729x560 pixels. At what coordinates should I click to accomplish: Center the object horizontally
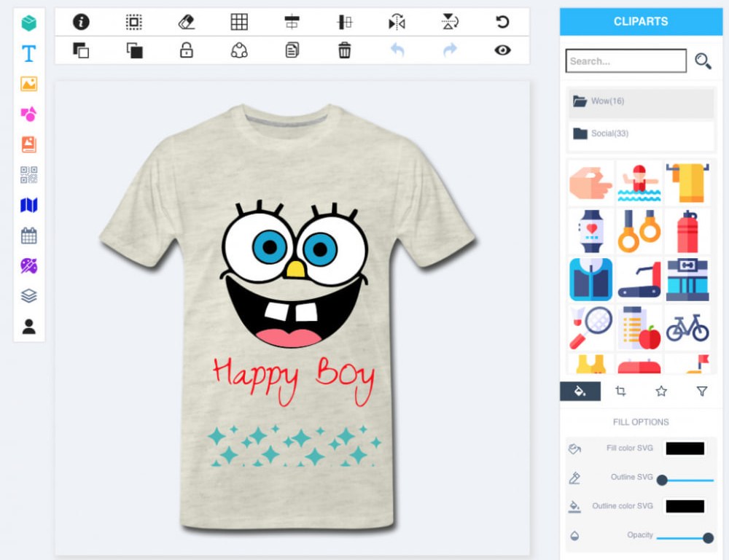tap(292, 22)
